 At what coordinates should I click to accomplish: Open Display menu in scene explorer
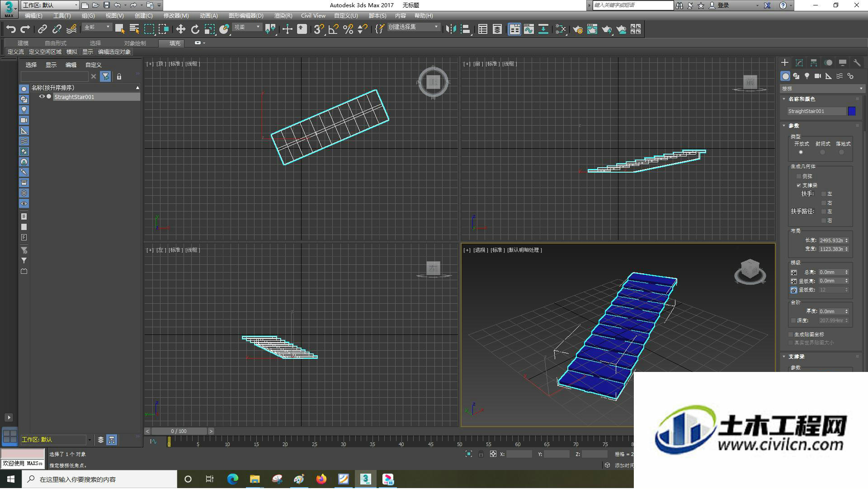tap(51, 65)
